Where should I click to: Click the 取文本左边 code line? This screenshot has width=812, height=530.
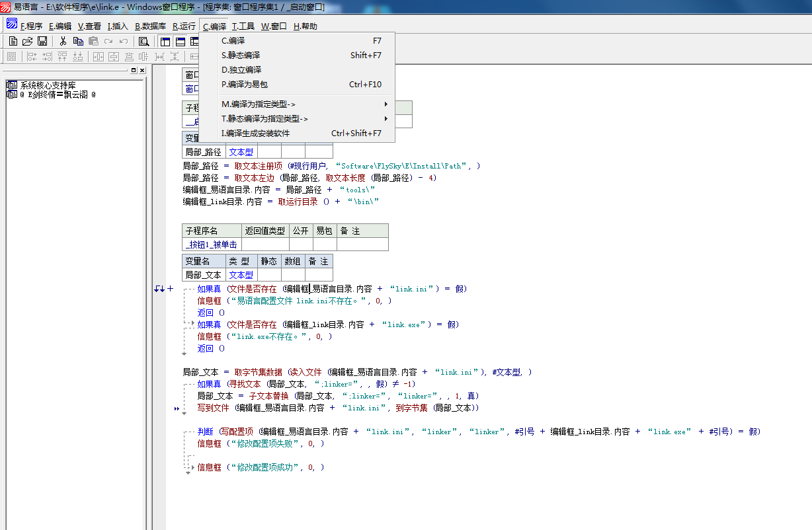tap(309, 178)
